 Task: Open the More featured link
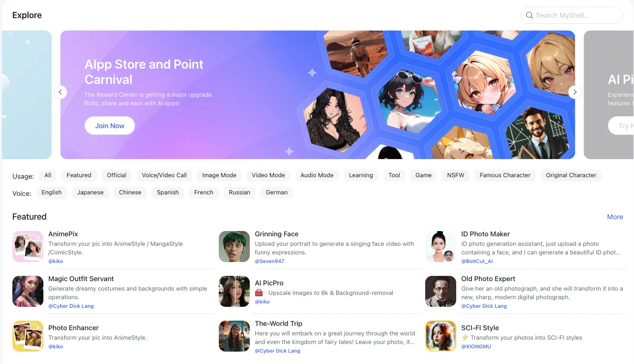pyautogui.click(x=615, y=217)
